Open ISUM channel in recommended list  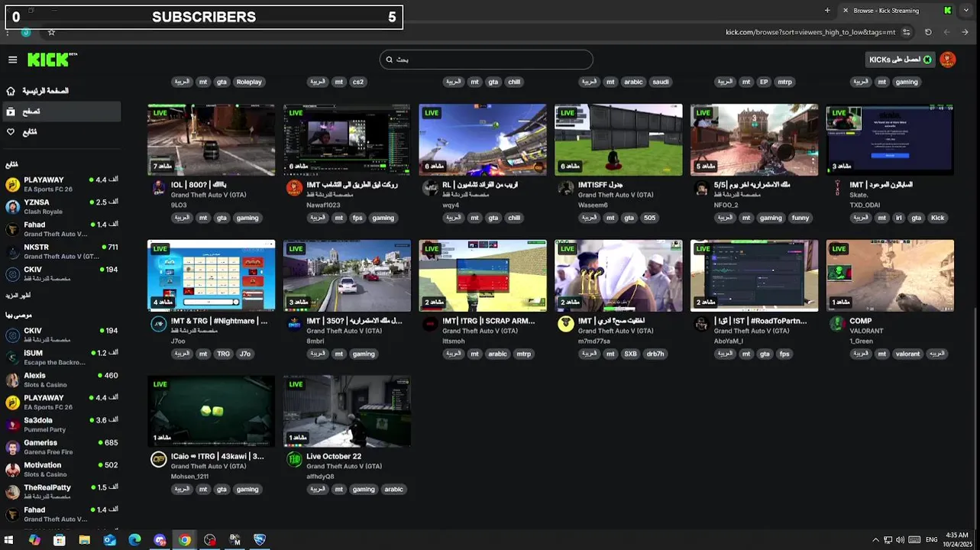coord(61,357)
